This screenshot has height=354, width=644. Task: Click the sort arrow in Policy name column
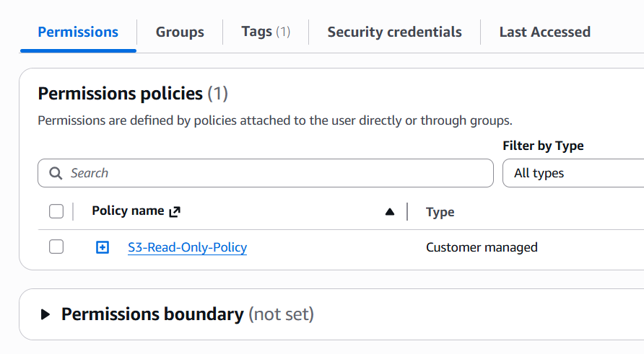pos(390,212)
